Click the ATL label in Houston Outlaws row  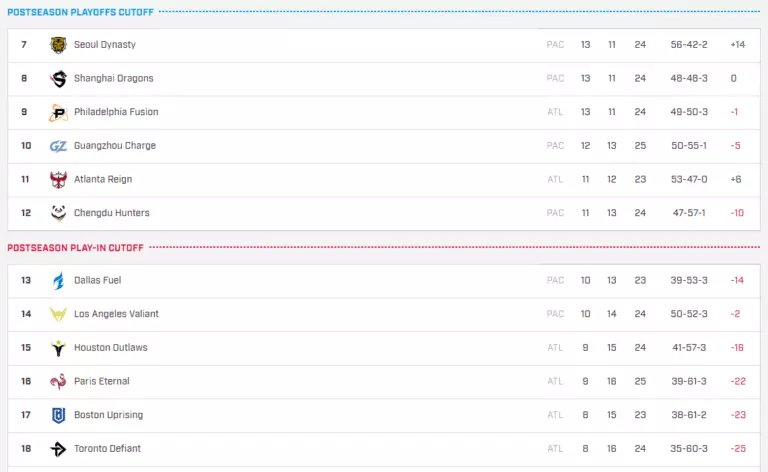click(x=555, y=348)
